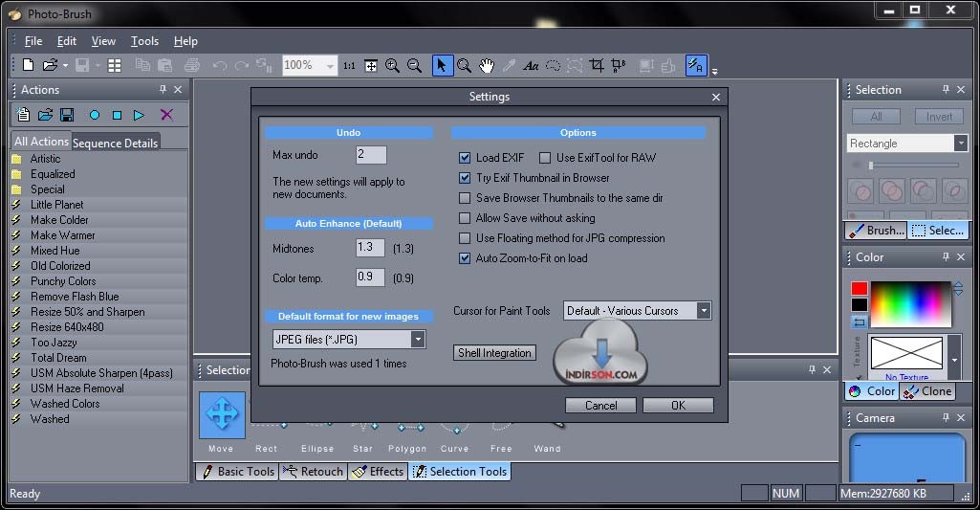Expand toolbar options overflow arrow

coord(714,72)
